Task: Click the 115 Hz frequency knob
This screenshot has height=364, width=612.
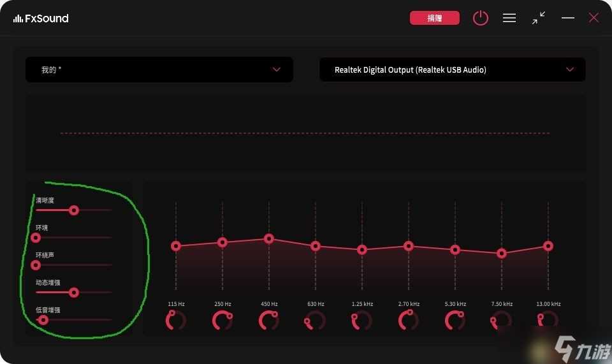Action: pos(175,320)
